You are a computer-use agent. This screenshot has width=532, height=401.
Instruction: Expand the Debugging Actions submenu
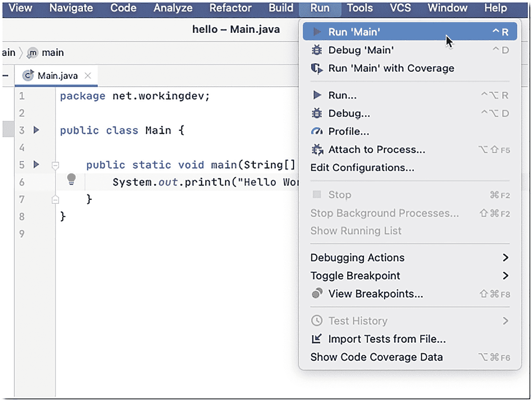pyautogui.click(x=505, y=257)
